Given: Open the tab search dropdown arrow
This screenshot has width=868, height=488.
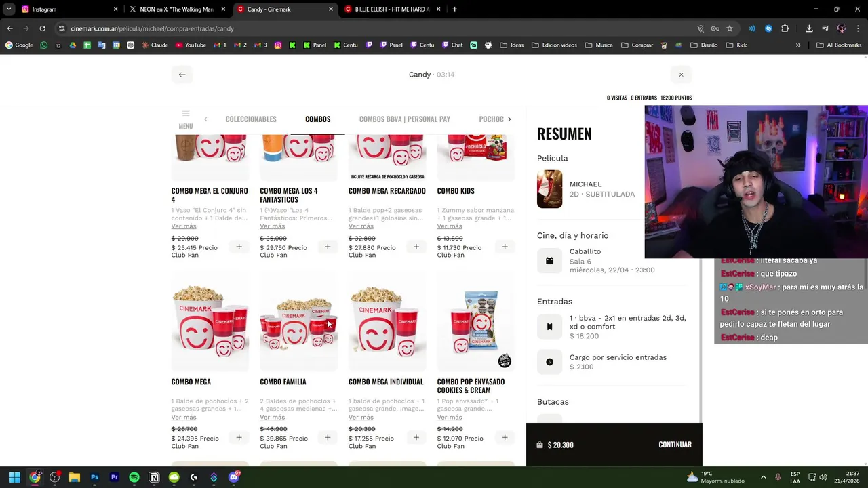Looking at the screenshot, I should (x=9, y=9).
